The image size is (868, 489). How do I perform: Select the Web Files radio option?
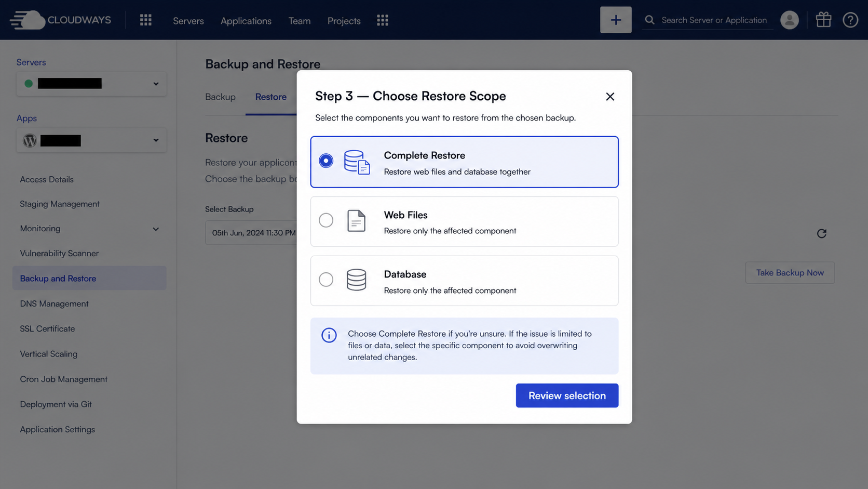(x=326, y=220)
